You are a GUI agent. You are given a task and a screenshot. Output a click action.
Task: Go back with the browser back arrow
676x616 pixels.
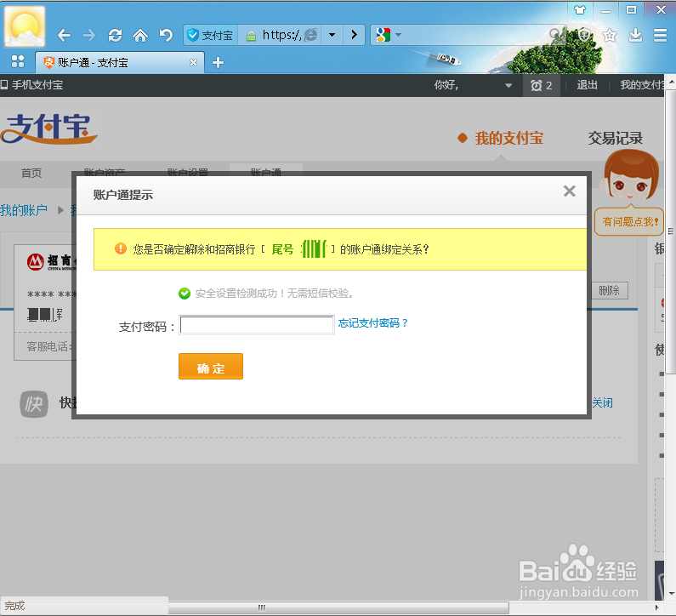(x=64, y=35)
